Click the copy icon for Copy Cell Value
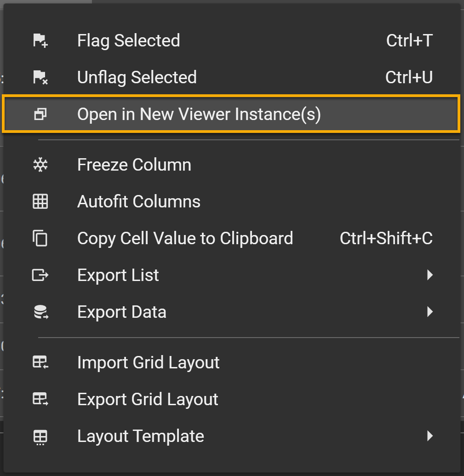The image size is (464, 476). pyautogui.click(x=40, y=239)
